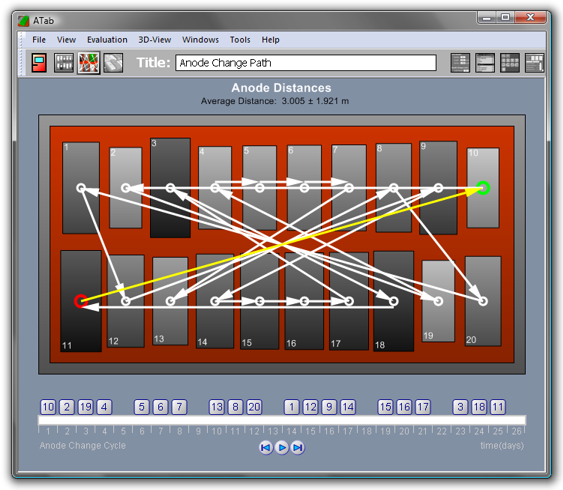Image resolution: width=563 pixels, height=490 pixels.
Task: Select anode 5 button on timeline
Action: pos(142,407)
